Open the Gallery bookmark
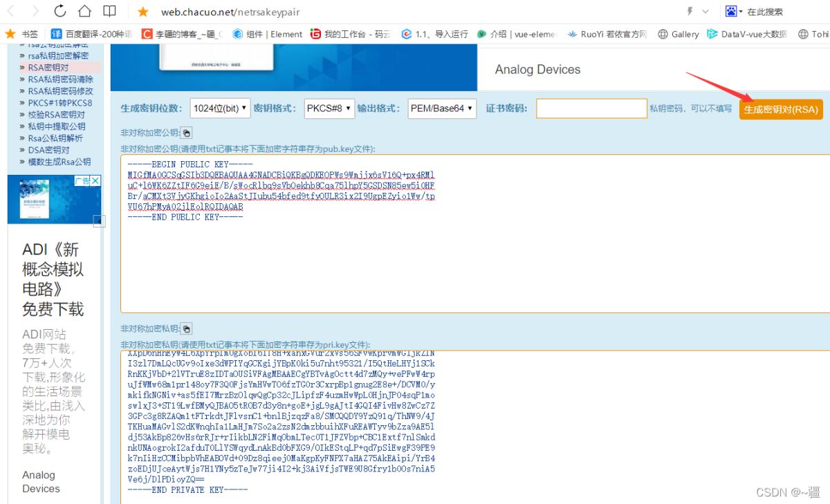The height and width of the screenshot is (504, 830). pyautogui.click(x=678, y=34)
